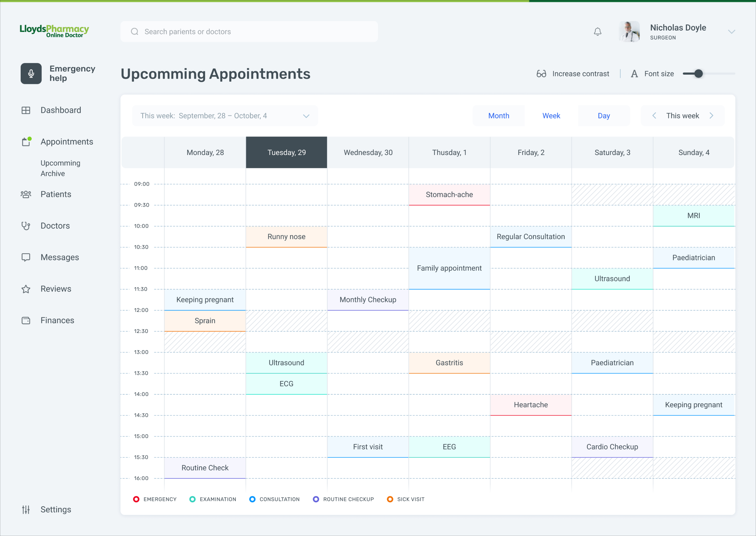Open the Family appointment event
This screenshot has width=756, height=536.
pos(449,268)
